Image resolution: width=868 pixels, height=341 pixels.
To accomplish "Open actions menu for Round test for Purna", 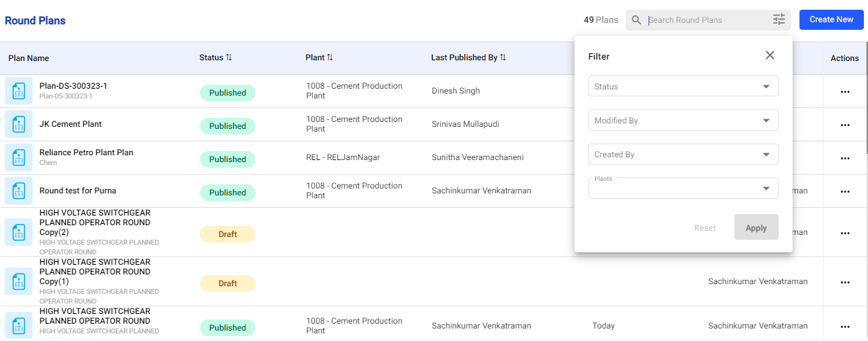I will tap(844, 192).
